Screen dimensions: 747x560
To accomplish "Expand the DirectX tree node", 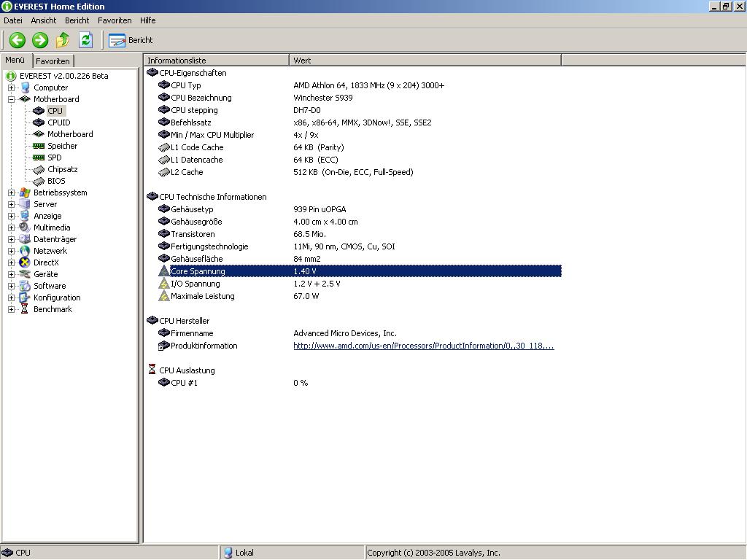I will (12, 262).
